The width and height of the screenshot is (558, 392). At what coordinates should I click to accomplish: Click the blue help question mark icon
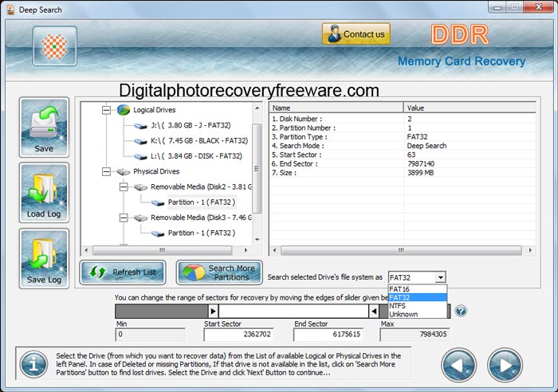pos(461,312)
